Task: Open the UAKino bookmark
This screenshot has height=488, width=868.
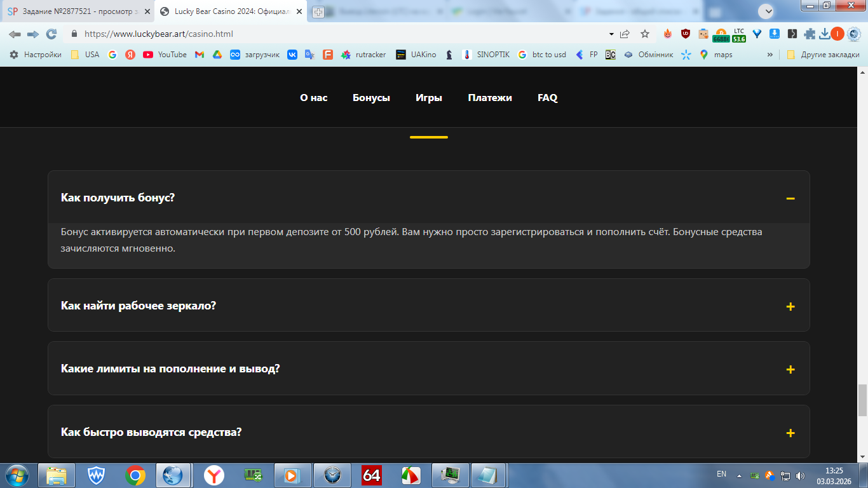Action: point(416,55)
